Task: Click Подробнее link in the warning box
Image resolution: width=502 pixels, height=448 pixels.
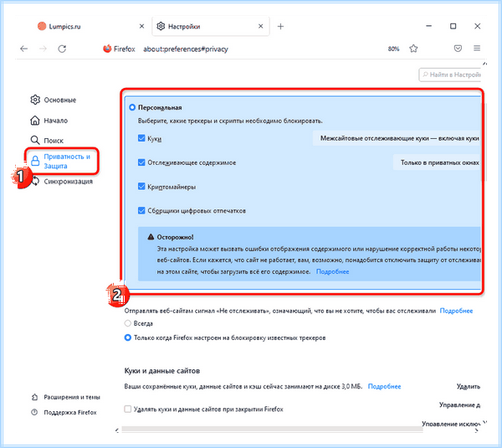Action: coord(333,271)
